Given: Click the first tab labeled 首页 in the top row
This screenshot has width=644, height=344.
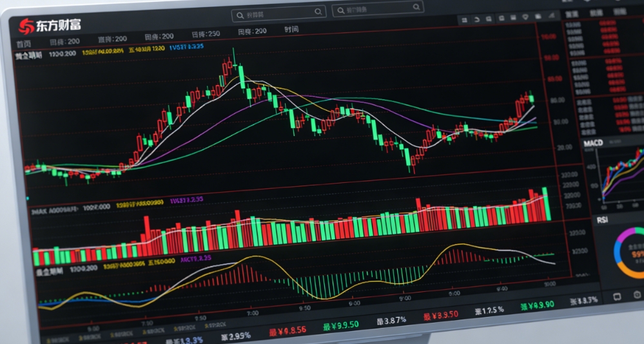Looking at the screenshot, I should (24, 43).
